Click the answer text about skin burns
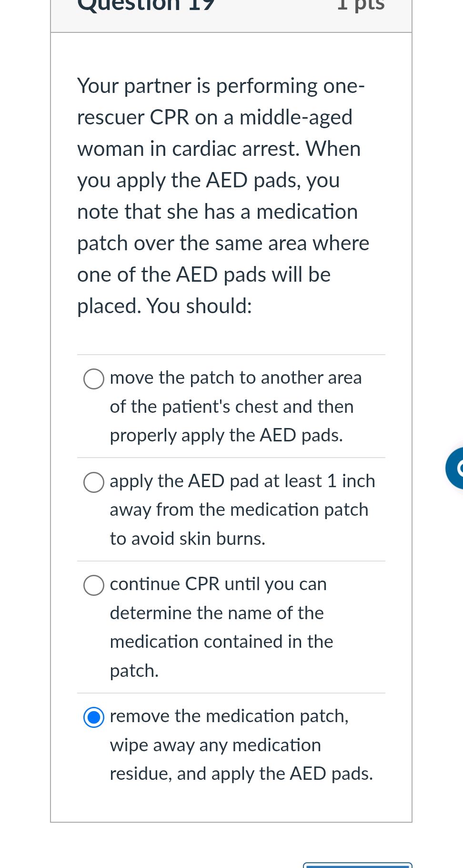Image resolution: width=463 pixels, height=868 pixels. coord(187,539)
